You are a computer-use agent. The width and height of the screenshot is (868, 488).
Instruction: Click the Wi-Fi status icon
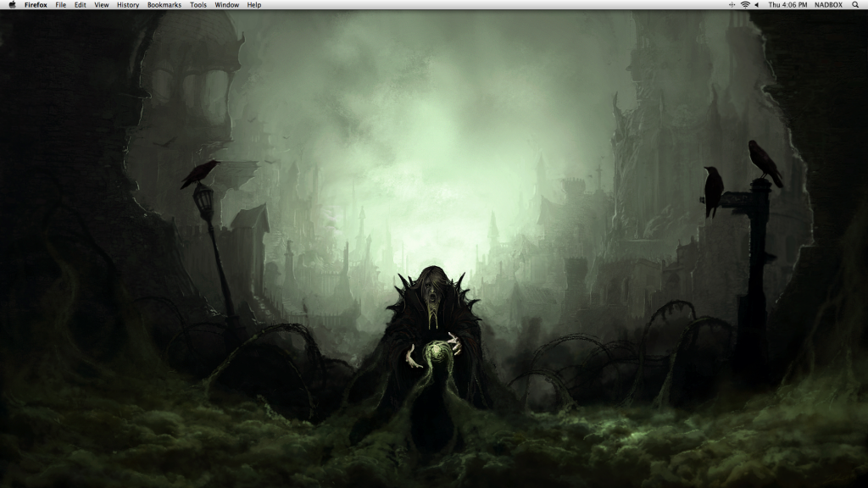(745, 5)
